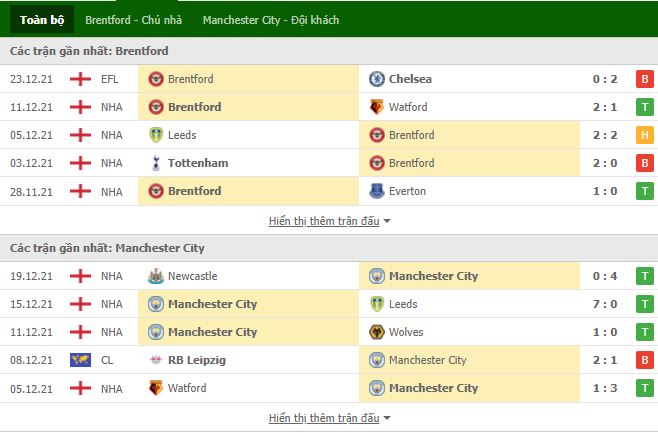Click the Tottenham team name link
Viewport: 658px width, 432px height.
pyautogui.click(x=198, y=163)
